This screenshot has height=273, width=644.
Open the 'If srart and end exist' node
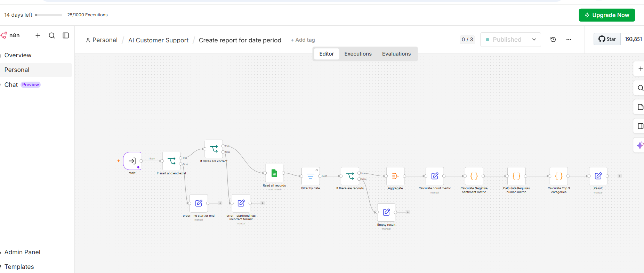click(x=171, y=161)
